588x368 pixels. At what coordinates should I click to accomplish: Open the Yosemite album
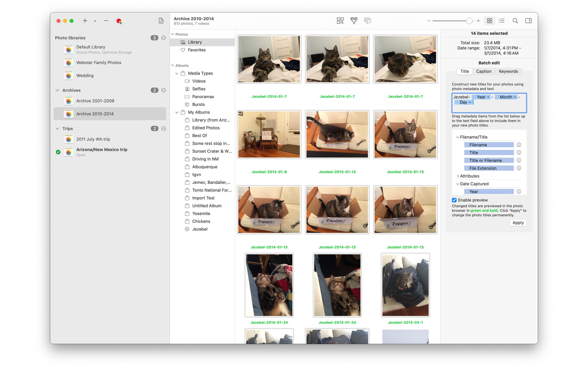(202, 213)
